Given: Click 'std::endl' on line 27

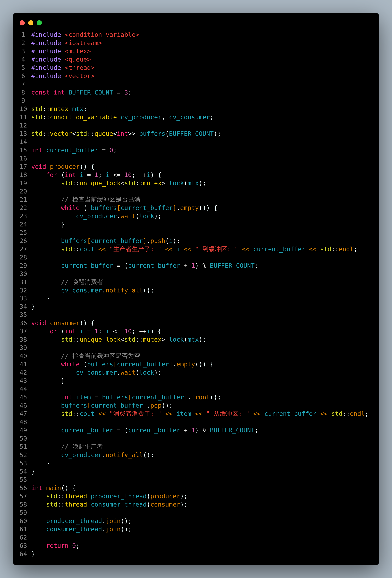Looking at the screenshot, I should [x=337, y=249].
